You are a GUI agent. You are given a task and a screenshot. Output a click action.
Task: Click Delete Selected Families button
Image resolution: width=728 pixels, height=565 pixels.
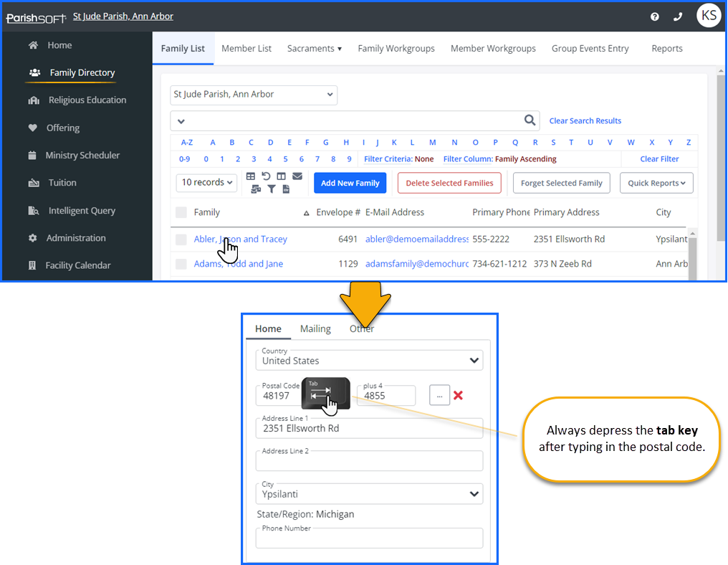point(449,183)
